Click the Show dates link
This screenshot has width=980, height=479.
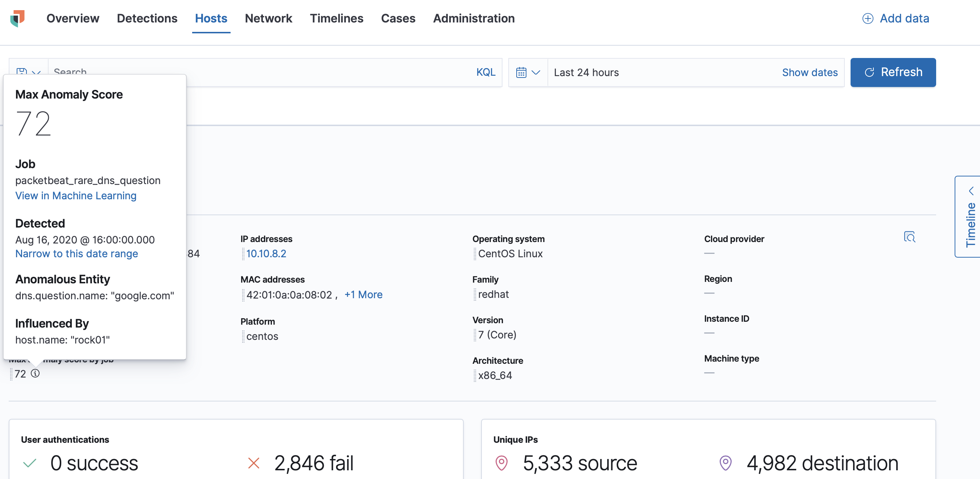coord(810,72)
